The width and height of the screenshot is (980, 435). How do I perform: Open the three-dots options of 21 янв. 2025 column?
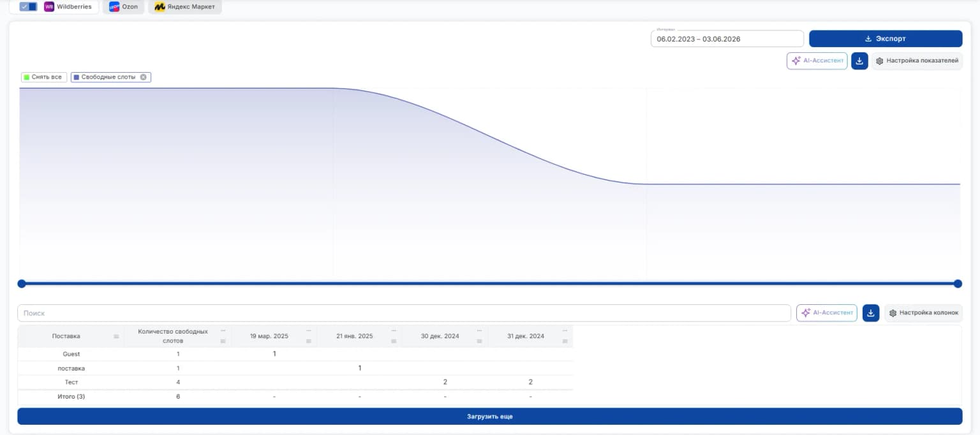(394, 330)
